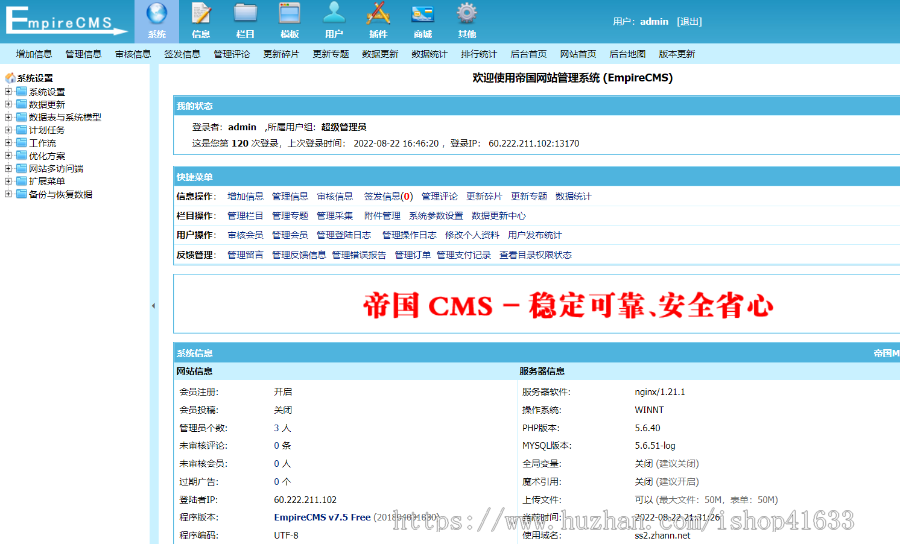Open 修改个人资料 quick link
900x544 pixels.
(x=472, y=235)
